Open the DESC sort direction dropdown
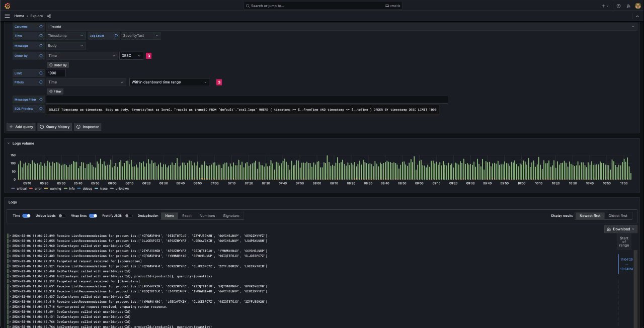 [131, 56]
